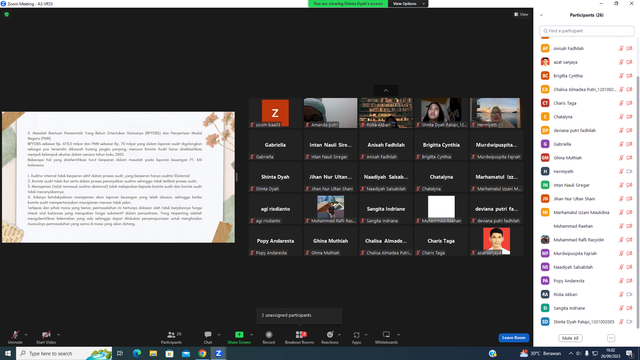Click the Zoom icon in taskbar
Image resolution: width=640 pixels, height=360 pixels.
218,353
